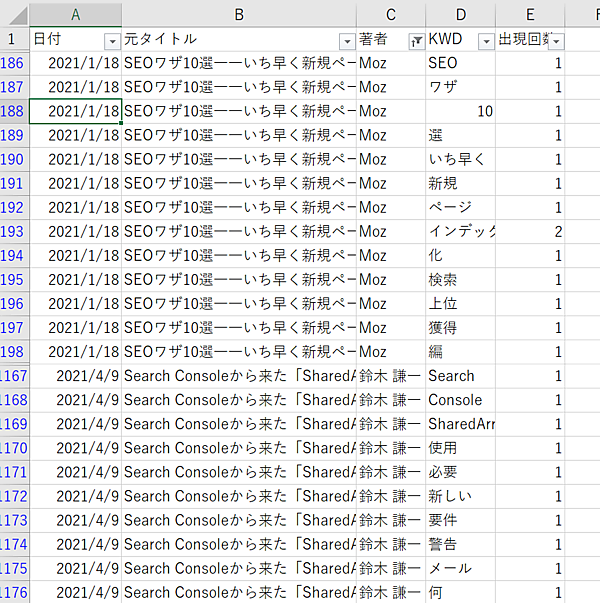Click KWD cell containing 化
This screenshot has width=600, height=603.
tap(461, 256)
